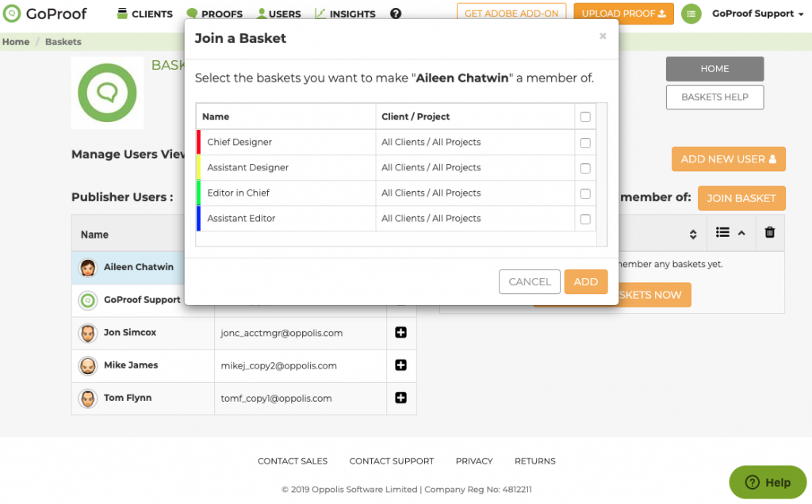Close the Join a Basket dialog
Viewport: 812px width, 504px height.
603,36
